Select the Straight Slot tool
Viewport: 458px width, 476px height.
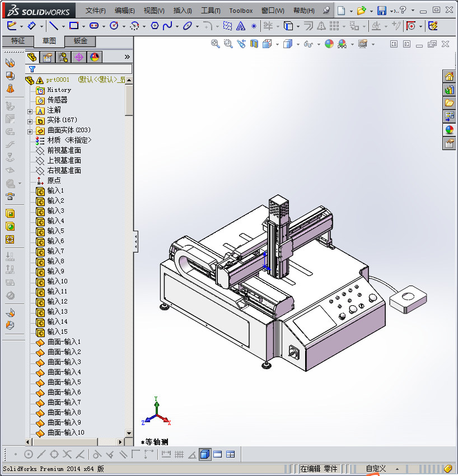point(94,26)
